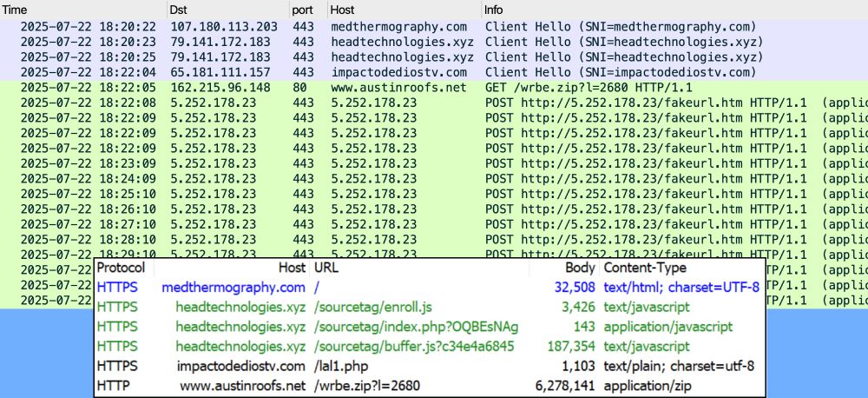The image size is (868, 398).
Task: Sort packet list by the Time column header
Action: (15, 10)
